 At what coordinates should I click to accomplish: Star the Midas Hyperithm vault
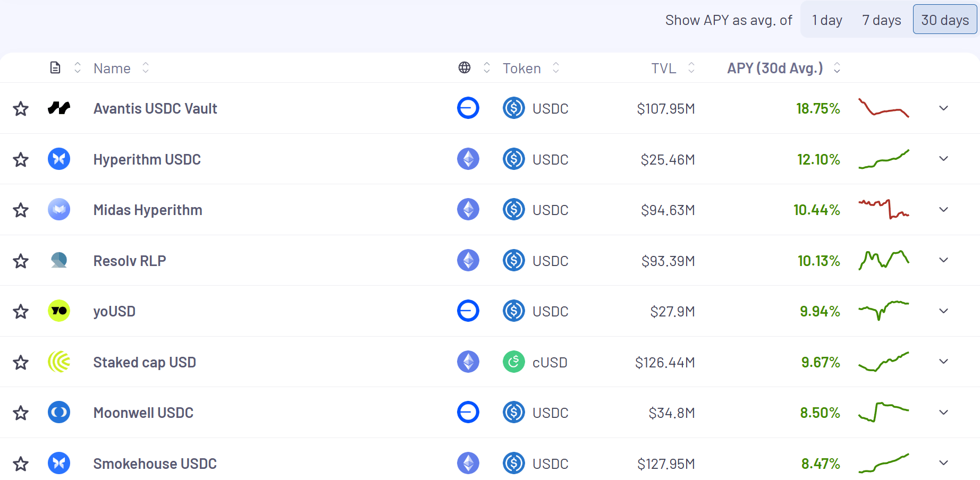click(x=21, y=210)
